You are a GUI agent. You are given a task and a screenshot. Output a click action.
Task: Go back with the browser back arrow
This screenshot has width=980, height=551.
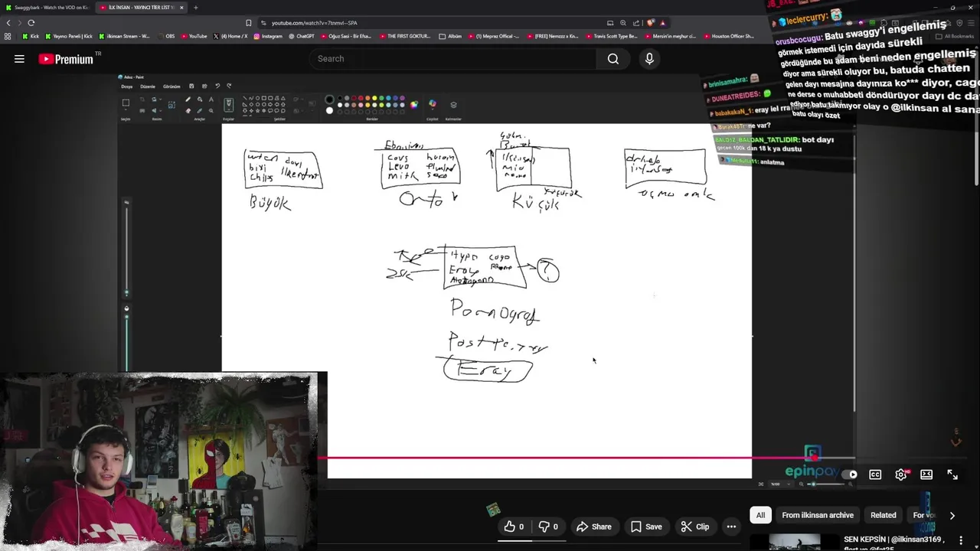click(x=8, y=23)
